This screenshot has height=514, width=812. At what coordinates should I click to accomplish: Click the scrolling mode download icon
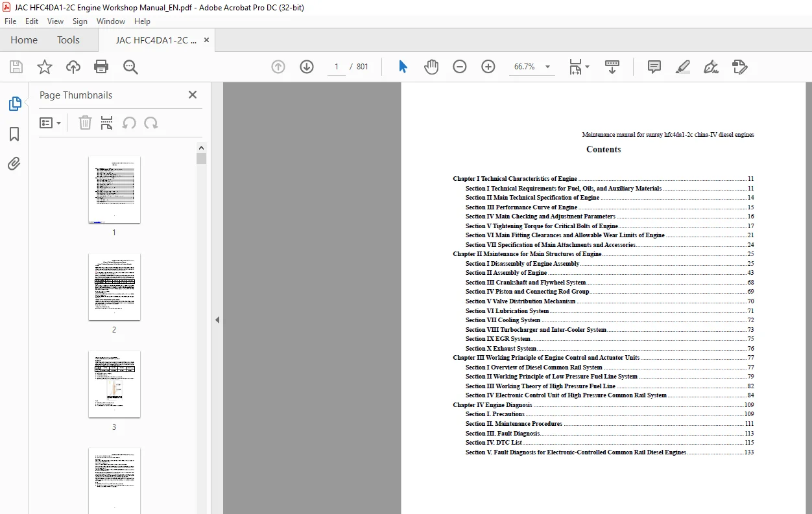(612, 67)
